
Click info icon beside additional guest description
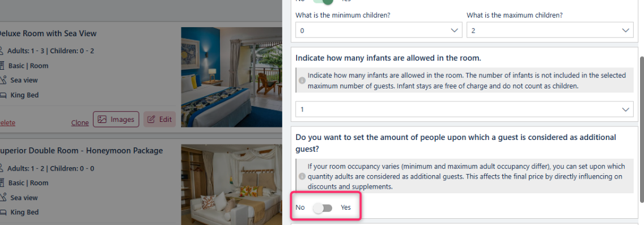[302, 177]
